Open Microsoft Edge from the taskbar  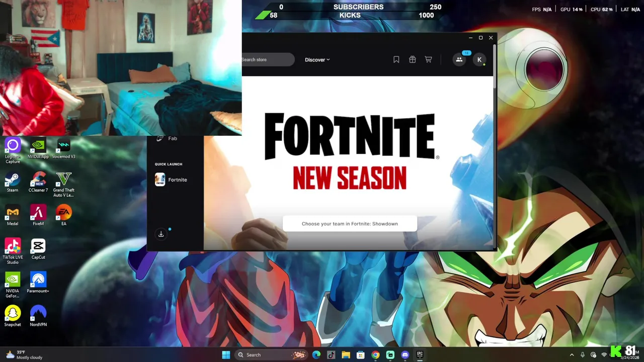[x=316, y=355]
